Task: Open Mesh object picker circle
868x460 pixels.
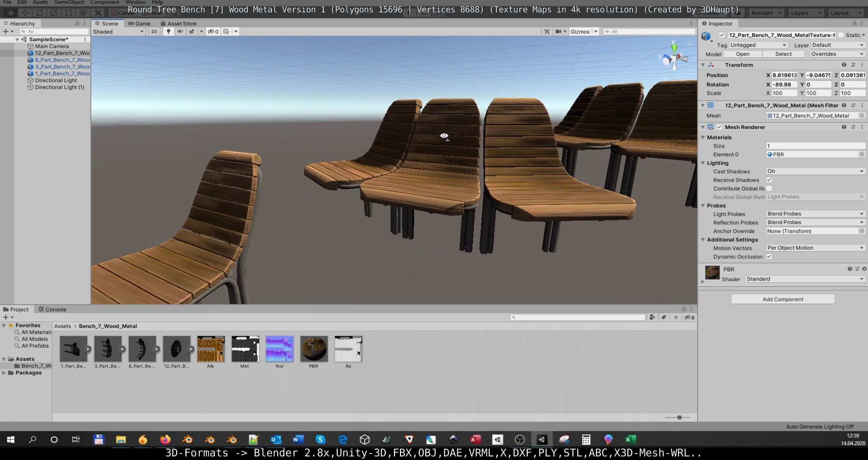Action: pyautogui.click(x=862, y=116)
